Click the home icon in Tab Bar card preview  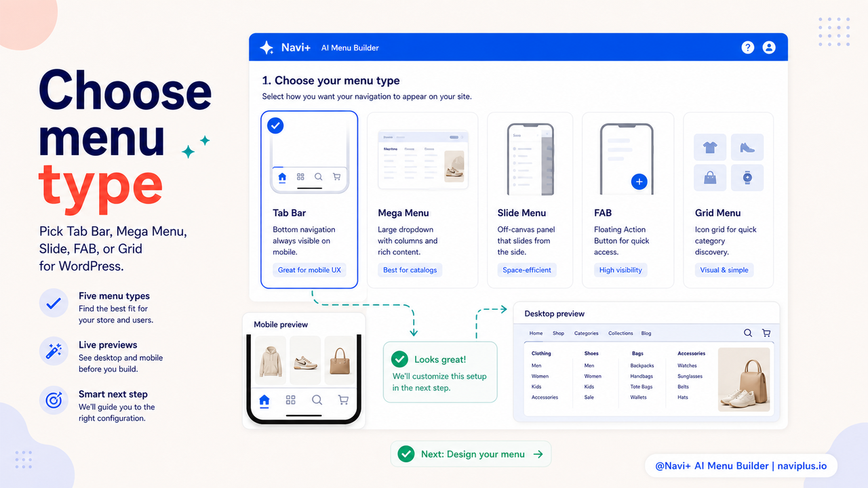point(282,177)
